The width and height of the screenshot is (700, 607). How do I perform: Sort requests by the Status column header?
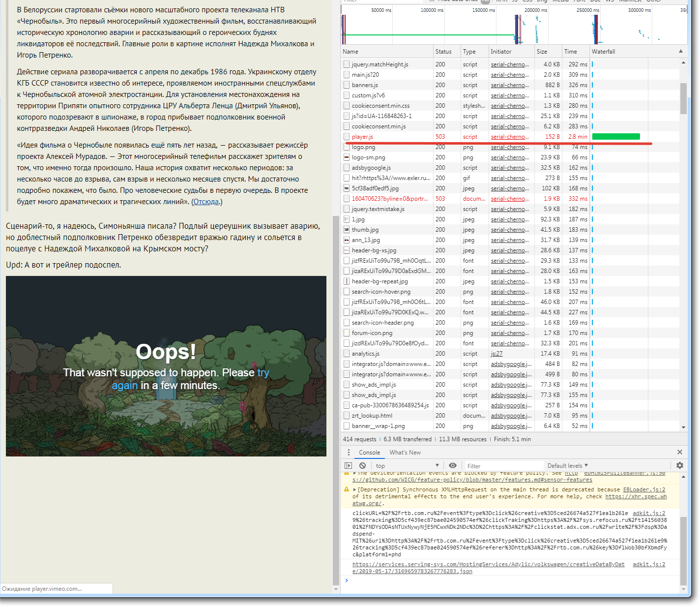[x=443, y=52]
